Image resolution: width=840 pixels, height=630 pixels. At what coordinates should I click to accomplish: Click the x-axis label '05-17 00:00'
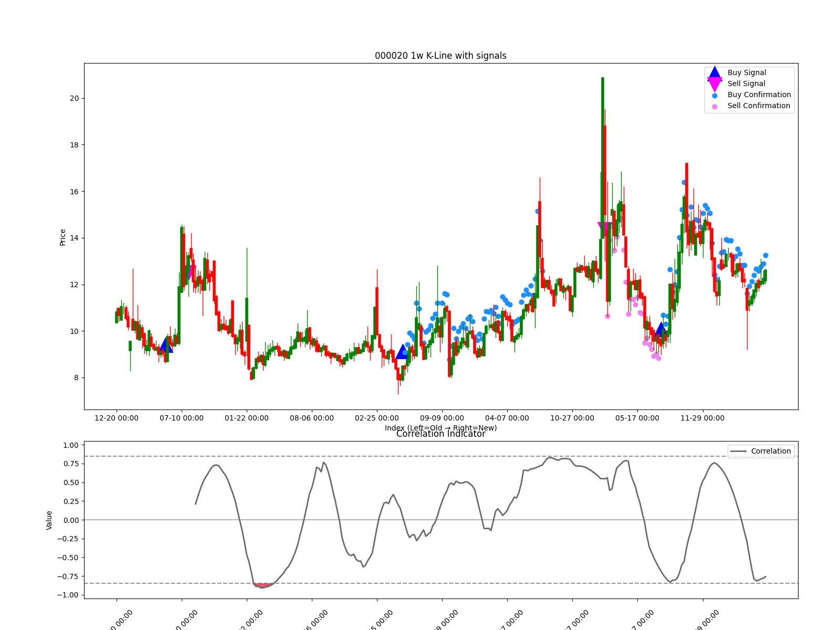point(637,418)
